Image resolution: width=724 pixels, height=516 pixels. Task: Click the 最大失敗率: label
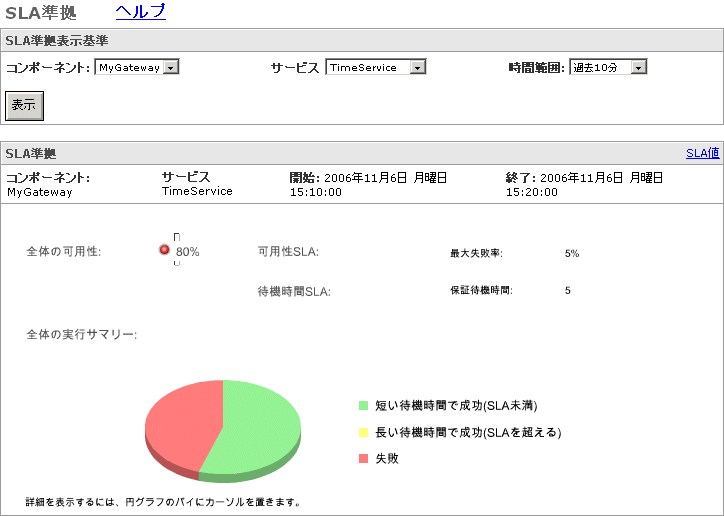[477, 253]
